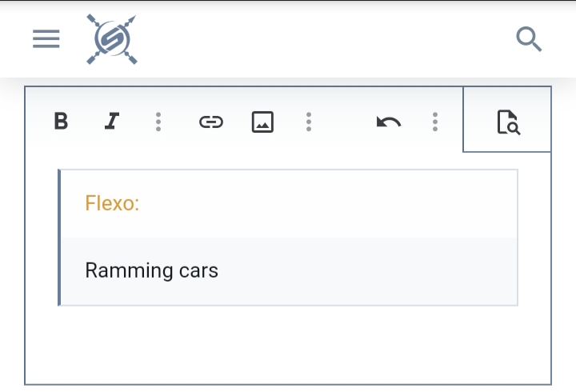Toggle italic formatting
Image resolution: width=576 pixels, height=392 pixels.
tap(112, 122)
